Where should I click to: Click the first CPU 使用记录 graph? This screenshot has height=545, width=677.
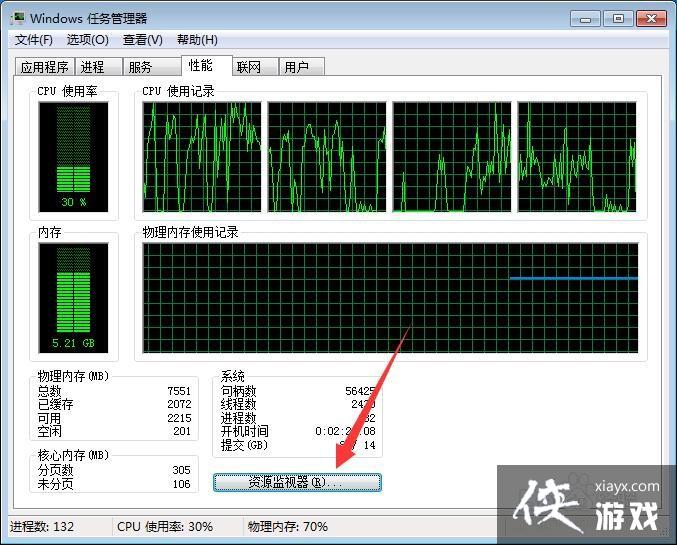tap(202, 157)
